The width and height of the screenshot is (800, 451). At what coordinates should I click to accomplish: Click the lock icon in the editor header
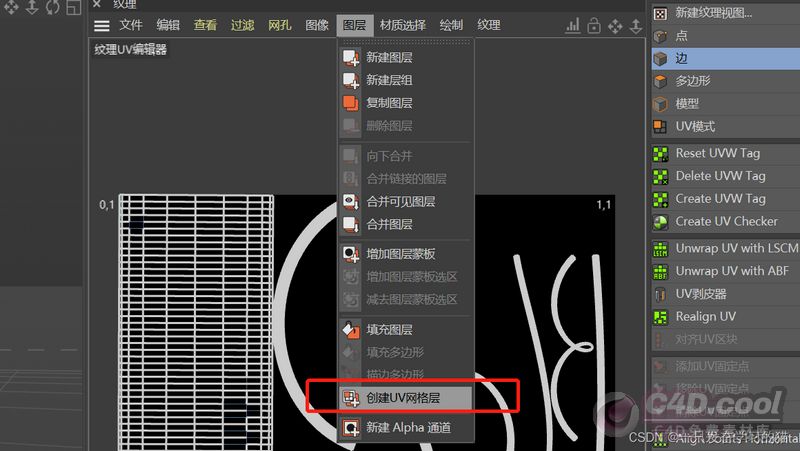tap(594, 26)
